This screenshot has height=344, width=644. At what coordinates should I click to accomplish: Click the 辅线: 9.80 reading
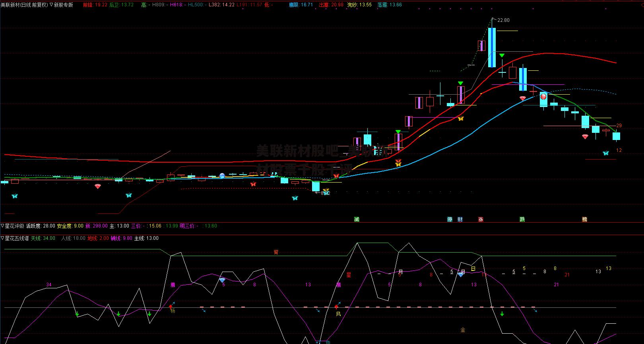[x=122, y=238]
